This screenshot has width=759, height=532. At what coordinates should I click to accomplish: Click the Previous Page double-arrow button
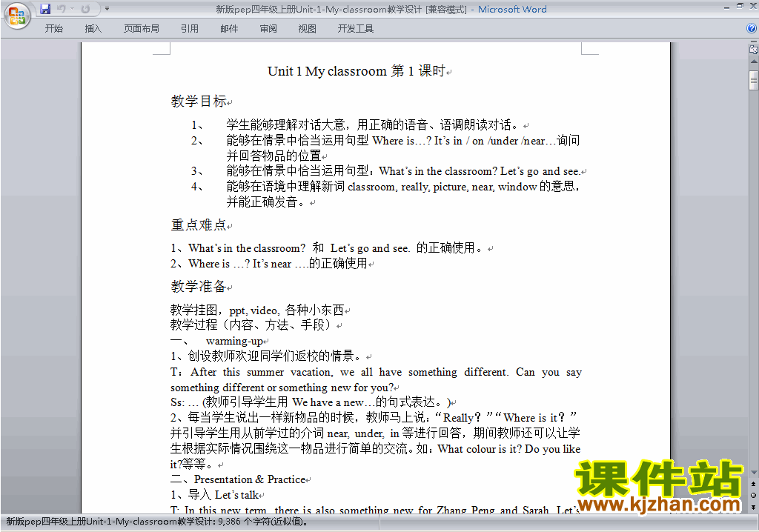pos(754,484)
